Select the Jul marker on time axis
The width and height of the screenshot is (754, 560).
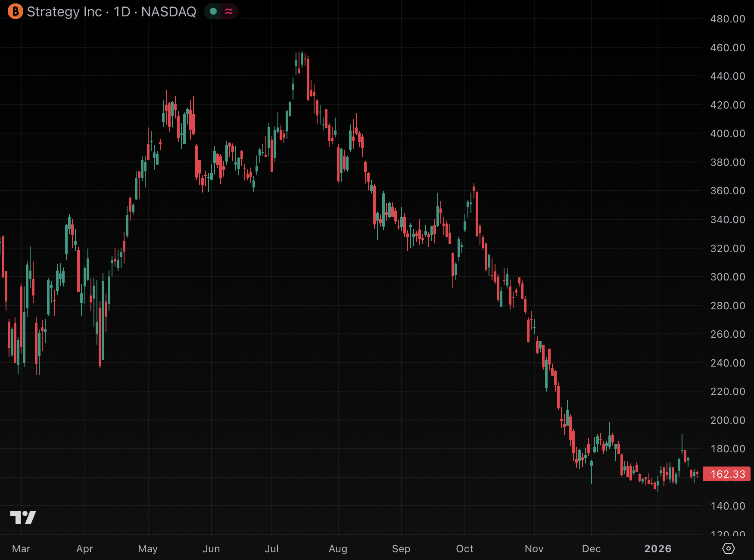[271, 549]
